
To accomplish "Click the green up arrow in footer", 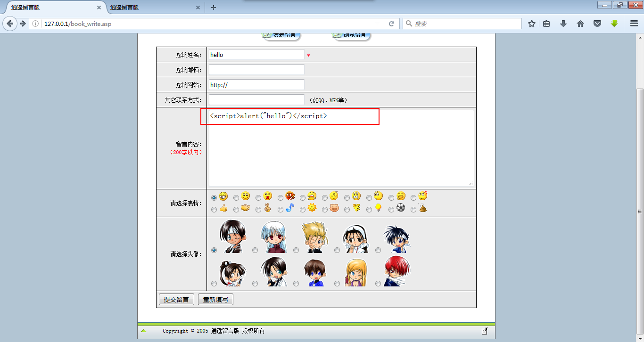I will click(144, 331).
